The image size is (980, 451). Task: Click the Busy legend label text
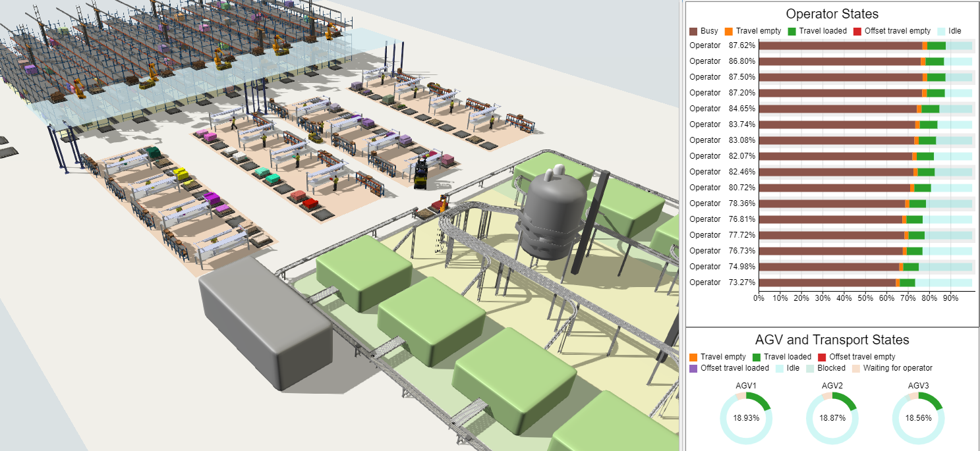(709, 31)
